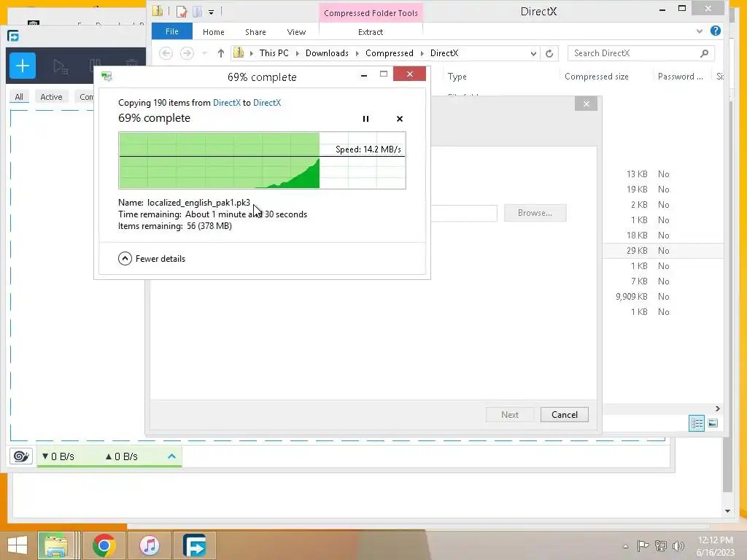The width and height of the screenshot is (747, 560).
Task: Open the destination DirectX link after 'to'
Action: [x=267, y=103]
